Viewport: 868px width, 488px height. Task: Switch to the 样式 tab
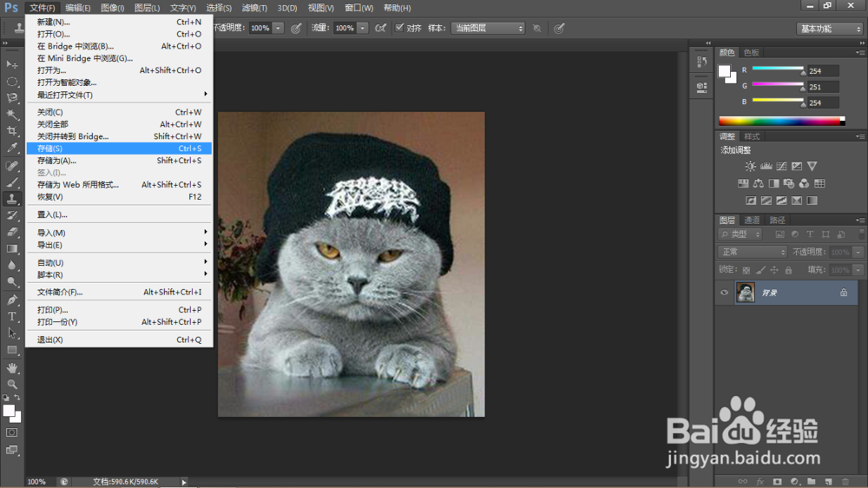(752, 136)
